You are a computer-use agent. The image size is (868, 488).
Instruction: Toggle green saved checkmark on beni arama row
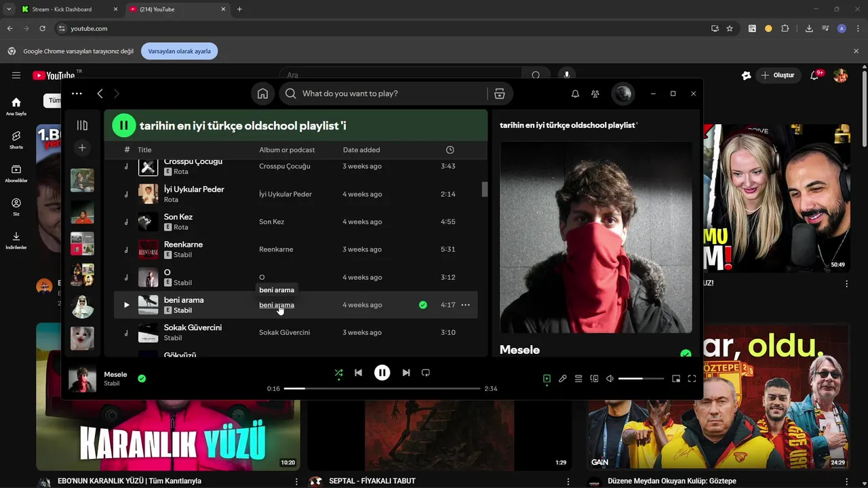tap(422, 305)
